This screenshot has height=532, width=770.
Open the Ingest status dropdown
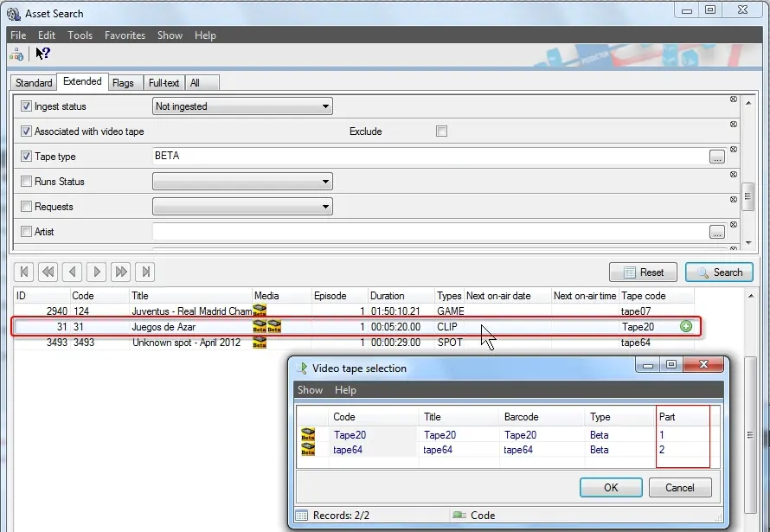tap(325, 106)
